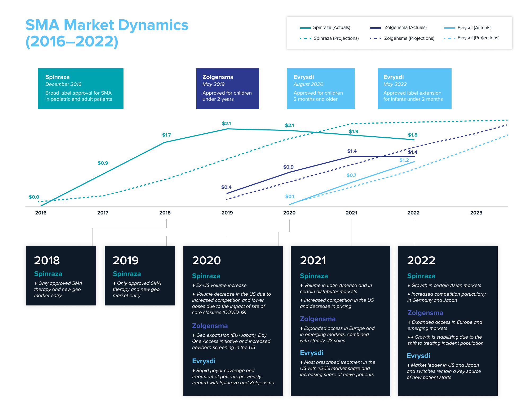The image size is (530, 420).
Task: Open the Evrysdi May 2022 approval box
Action: 414,89
